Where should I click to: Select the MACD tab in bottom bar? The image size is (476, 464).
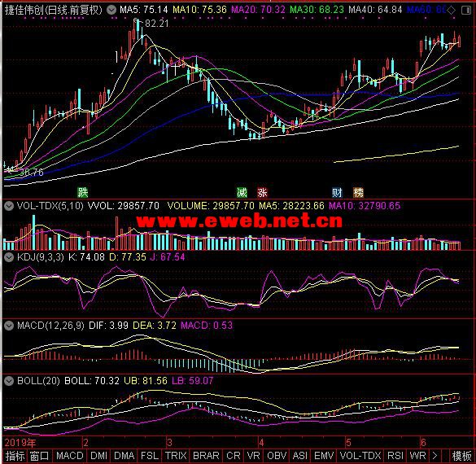point(69,456)
